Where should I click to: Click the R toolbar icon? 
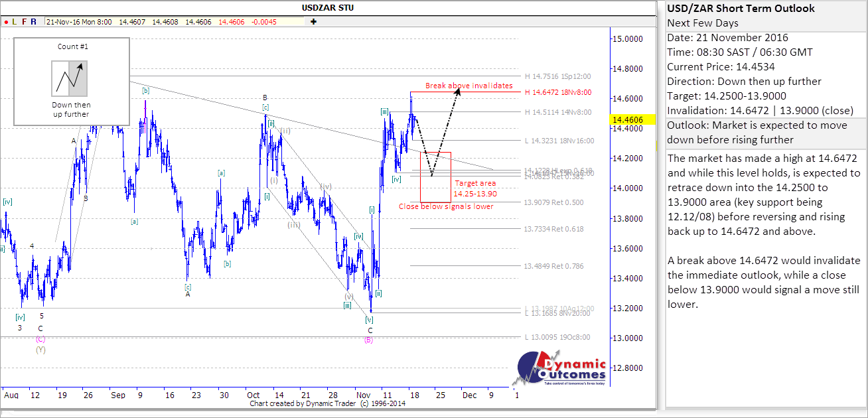click(34, 21)
